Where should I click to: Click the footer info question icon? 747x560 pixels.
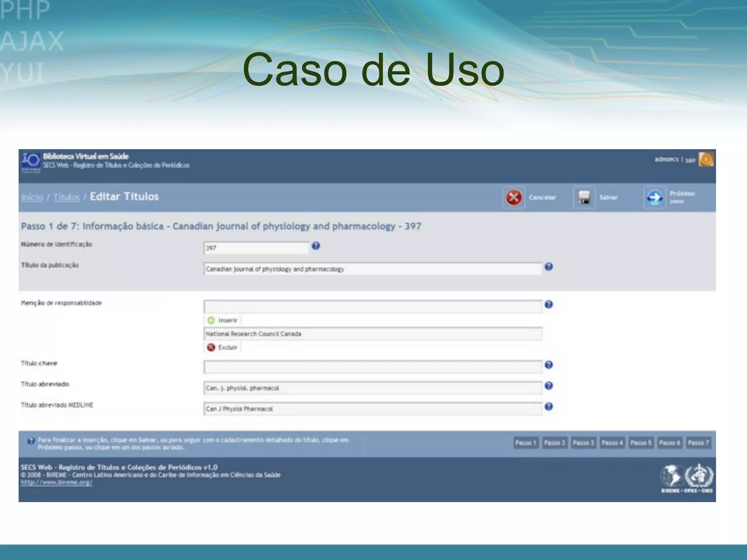(x=31, y=441)
